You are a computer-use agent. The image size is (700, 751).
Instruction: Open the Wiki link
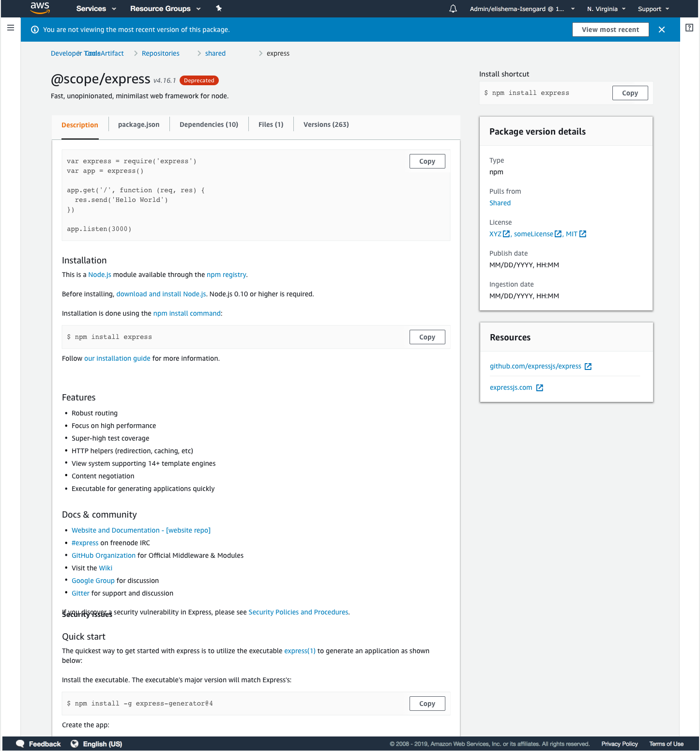[106, 568]
